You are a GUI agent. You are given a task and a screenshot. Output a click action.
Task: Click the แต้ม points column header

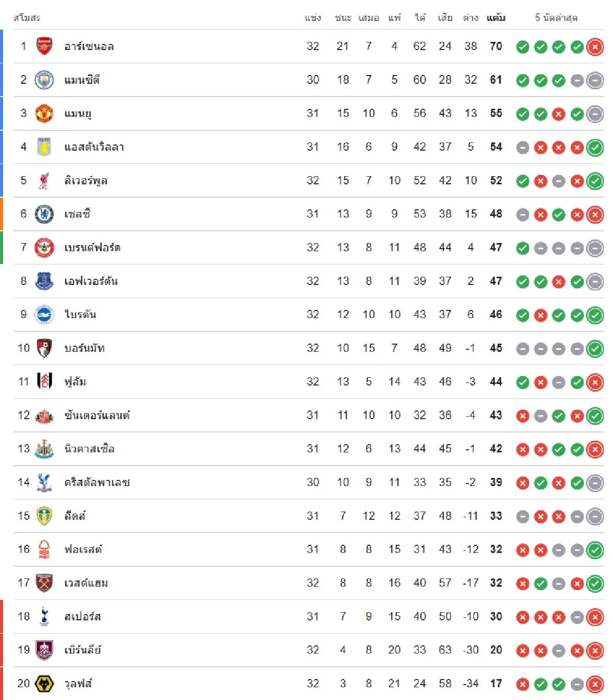pyautogui.click(x=496, y=18)
